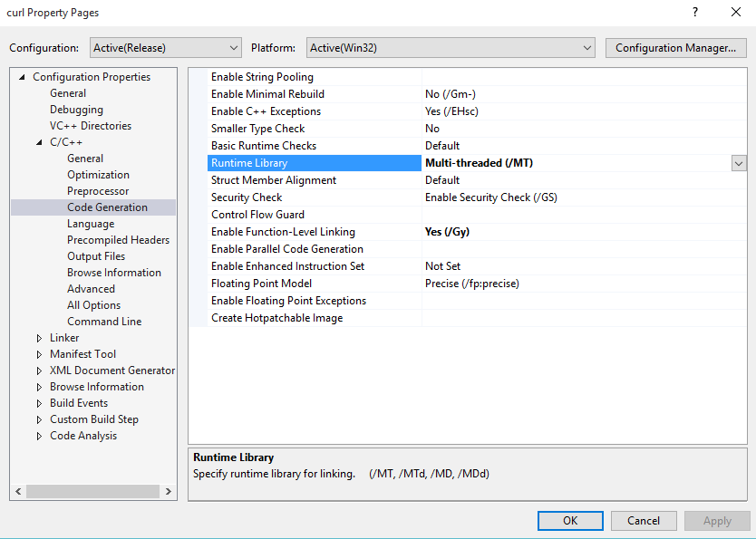Click the Enable C++ Exceptions value
This screenshot has height=539, width=756.
(451, 111)
